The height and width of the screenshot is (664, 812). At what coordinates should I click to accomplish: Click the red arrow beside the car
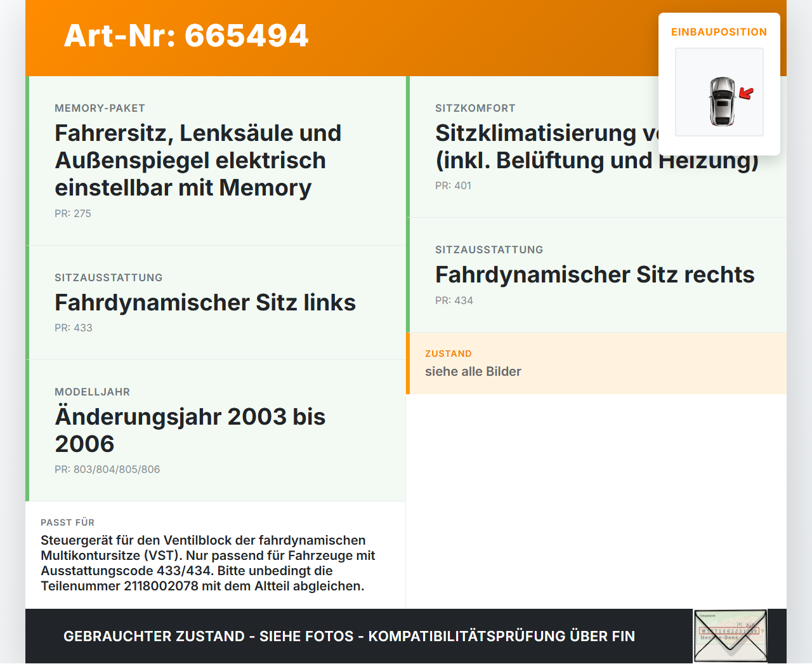coord(746,94)
